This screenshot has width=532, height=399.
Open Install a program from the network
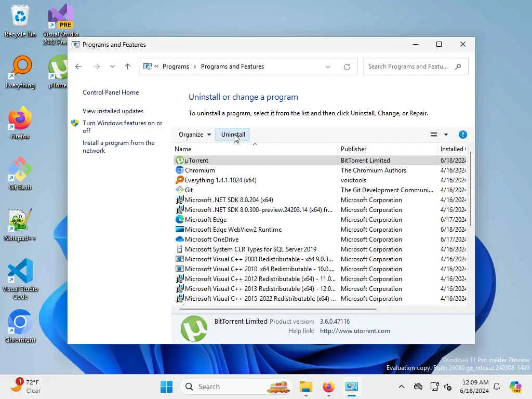pyautogui.click(x=118, y=147)
